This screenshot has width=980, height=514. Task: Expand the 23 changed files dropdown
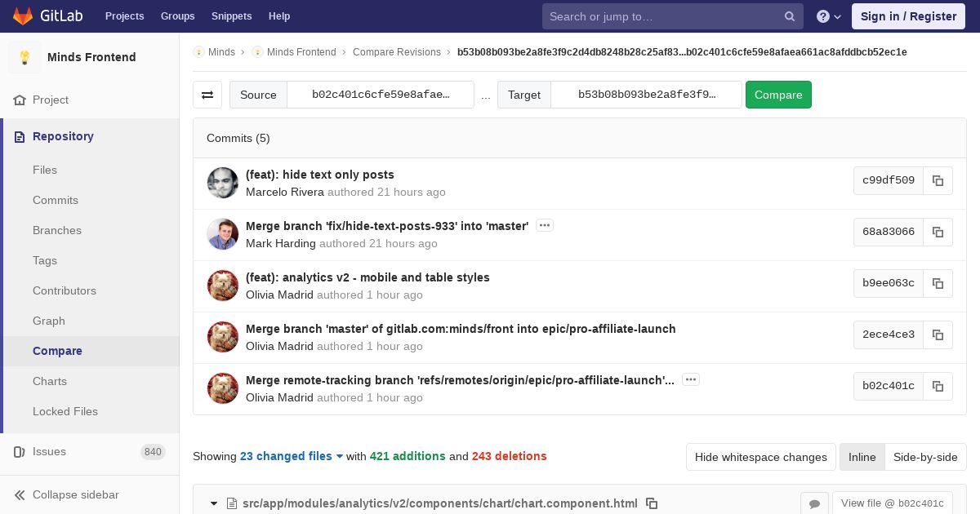click(x=292, y=456)
